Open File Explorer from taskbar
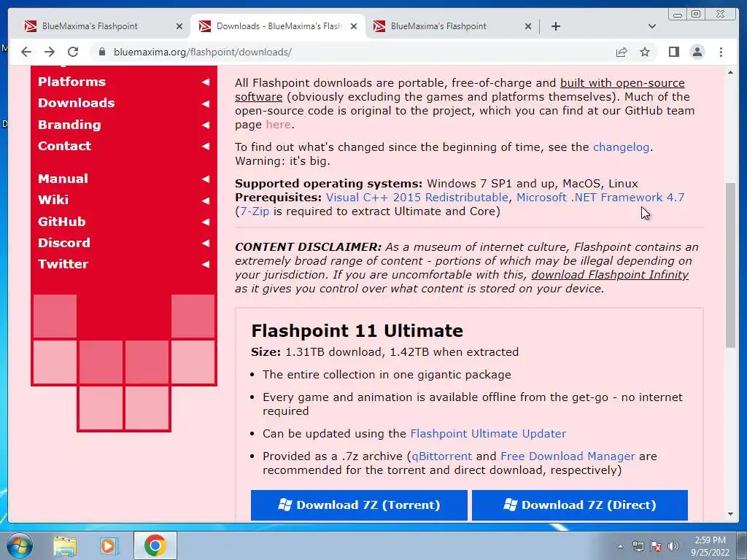Viewport: 747px width, 560px height. click(x=65, y=545)
